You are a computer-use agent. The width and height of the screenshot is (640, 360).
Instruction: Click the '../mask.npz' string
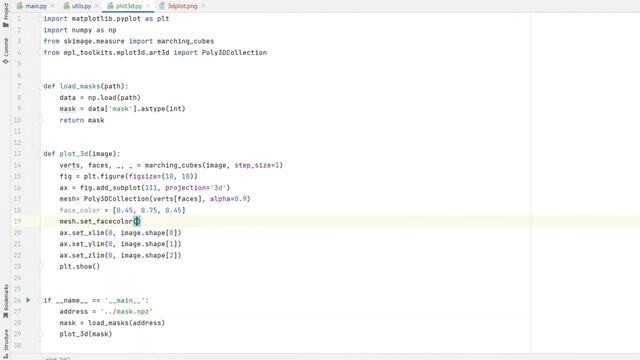pos(127,311)
